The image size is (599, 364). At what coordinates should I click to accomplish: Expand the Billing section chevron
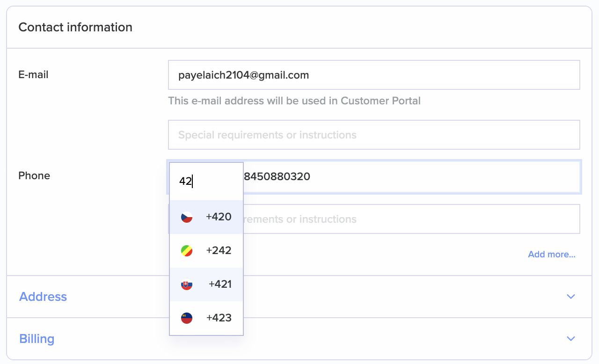coord(570,339)
